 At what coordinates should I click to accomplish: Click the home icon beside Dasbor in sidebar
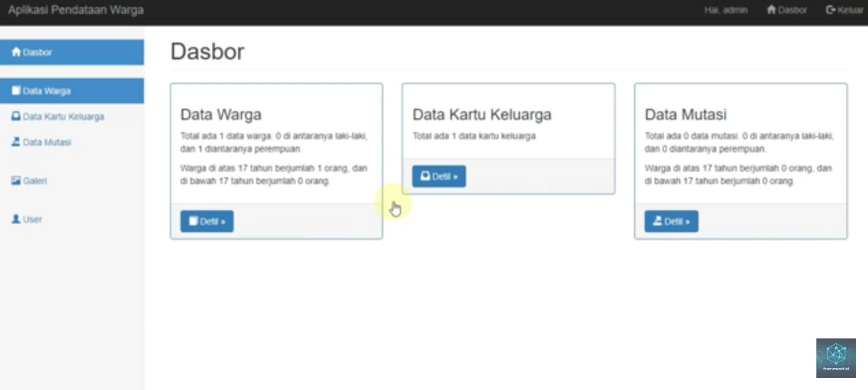[x=15, y=52]
